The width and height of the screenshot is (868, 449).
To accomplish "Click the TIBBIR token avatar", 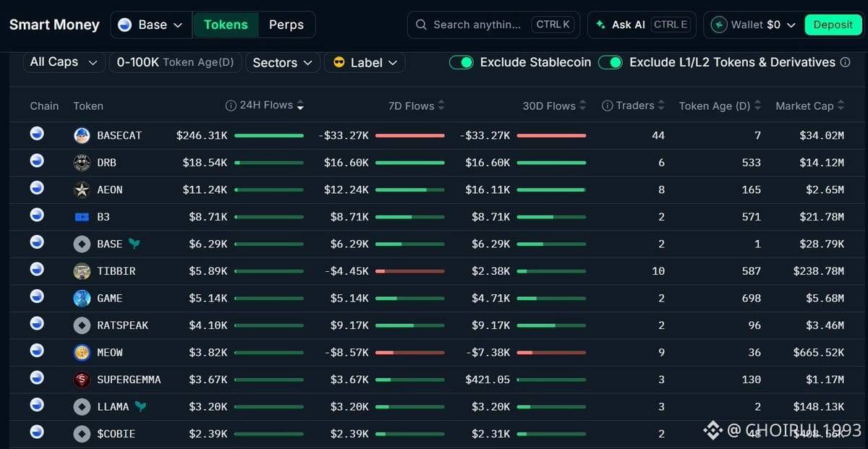I will coord(82,271).
